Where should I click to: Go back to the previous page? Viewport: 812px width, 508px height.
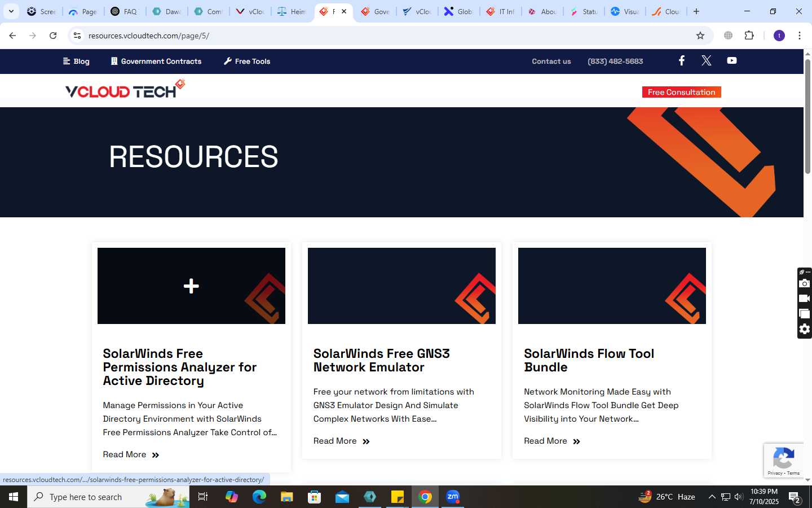pos(12,36)
